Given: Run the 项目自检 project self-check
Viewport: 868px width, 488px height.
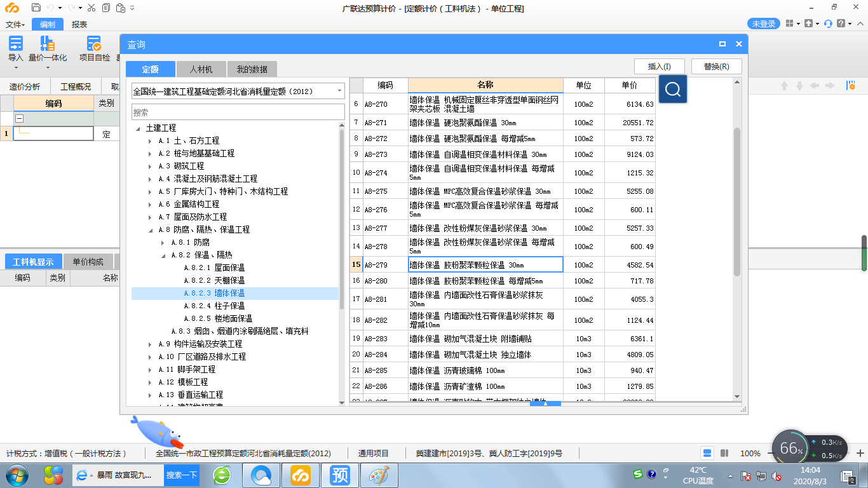Looking at the screenshot, I should 95,49.
